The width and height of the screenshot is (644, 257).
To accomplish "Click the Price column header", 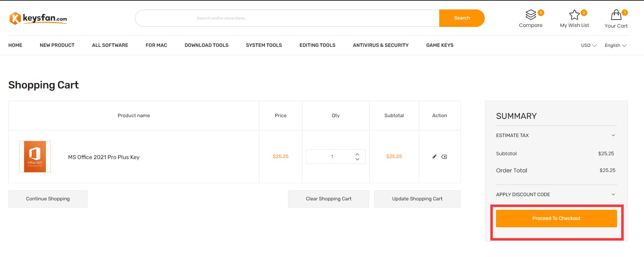I will 281,115.
